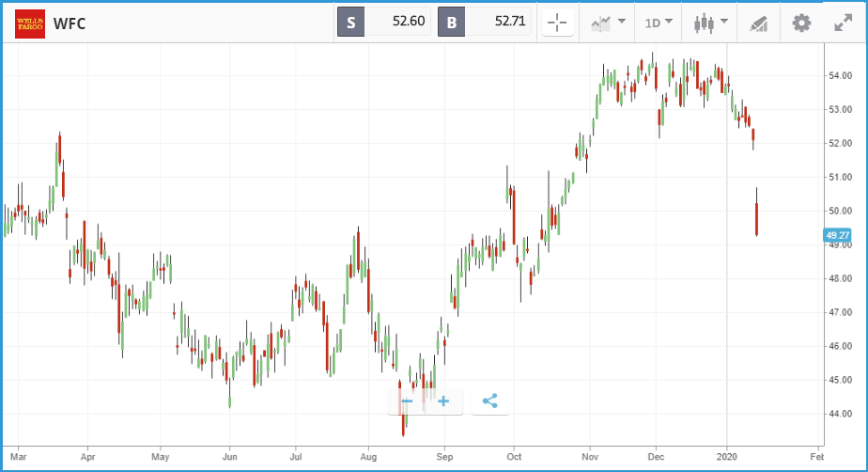This screenshot has width=868, height=472.
Task: Select the buy price 52.71
Action: (510, 21)
